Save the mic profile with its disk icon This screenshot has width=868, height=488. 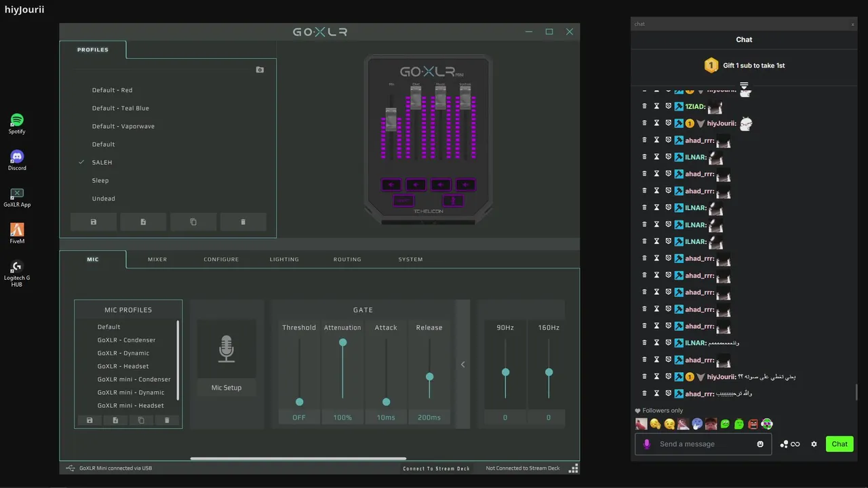[x=90, y=420]
